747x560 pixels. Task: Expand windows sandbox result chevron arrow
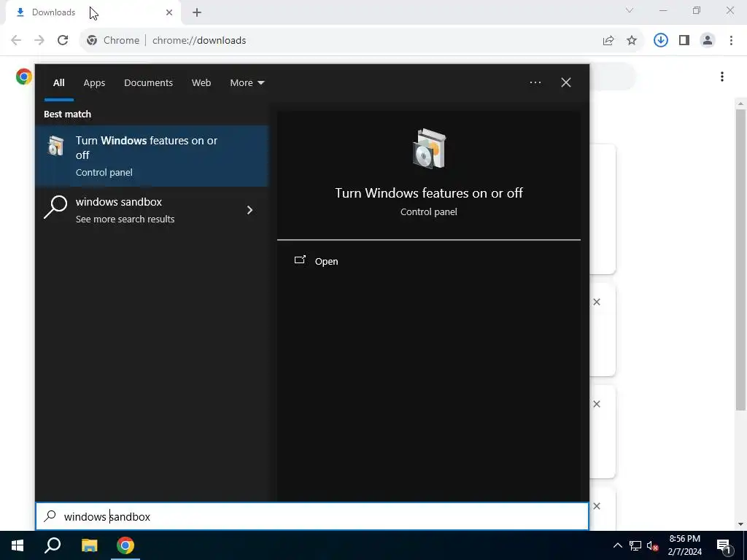point(249,210)
